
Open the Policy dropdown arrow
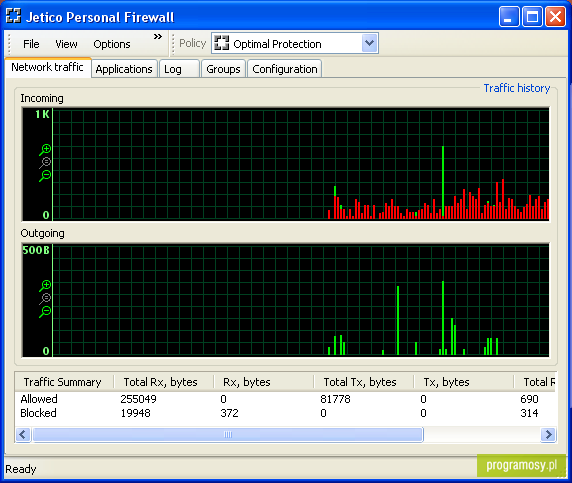click(x=370, y=43)
